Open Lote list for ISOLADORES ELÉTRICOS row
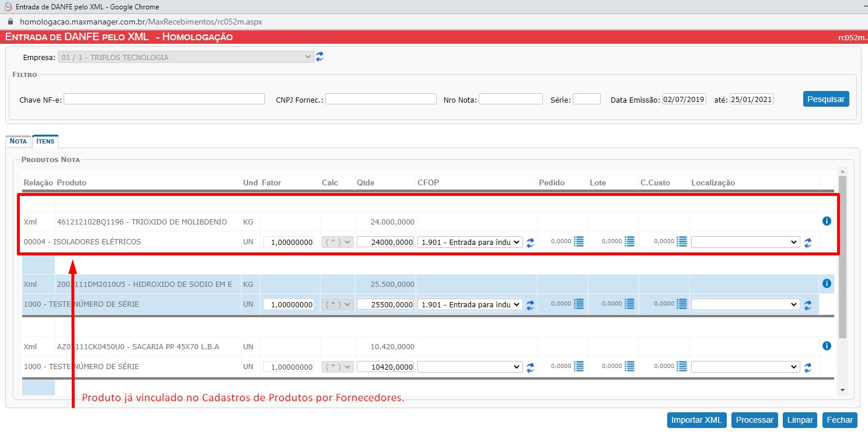 tap(629, 241)
